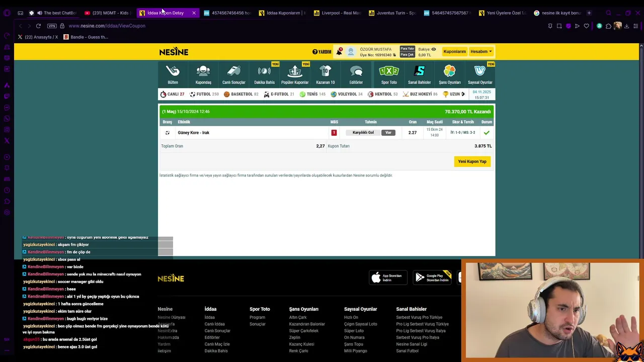Click the VPN badge in address bar

point(52,26)
